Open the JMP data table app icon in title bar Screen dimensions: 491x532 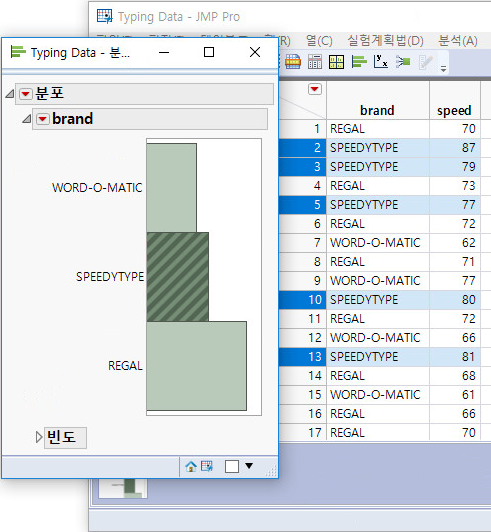point(105,16)
